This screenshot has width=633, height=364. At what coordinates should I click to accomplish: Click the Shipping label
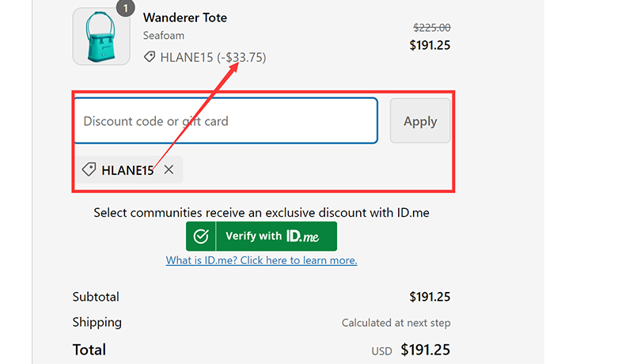(97, 322)
